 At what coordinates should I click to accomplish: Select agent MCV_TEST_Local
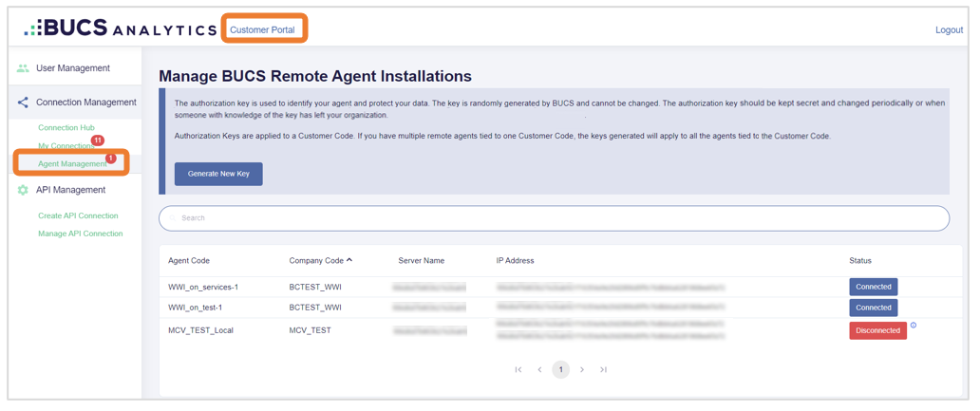(200, 330)
